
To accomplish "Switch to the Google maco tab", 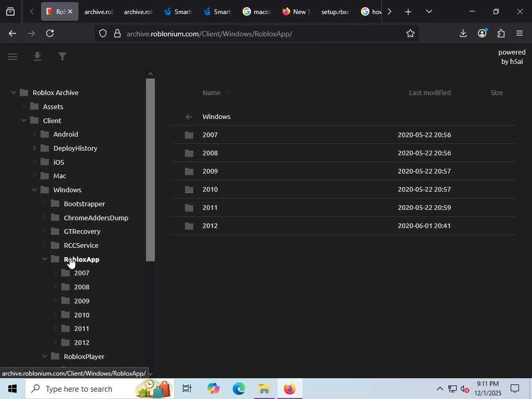I will pyautogui.click(x=257, y=12).
